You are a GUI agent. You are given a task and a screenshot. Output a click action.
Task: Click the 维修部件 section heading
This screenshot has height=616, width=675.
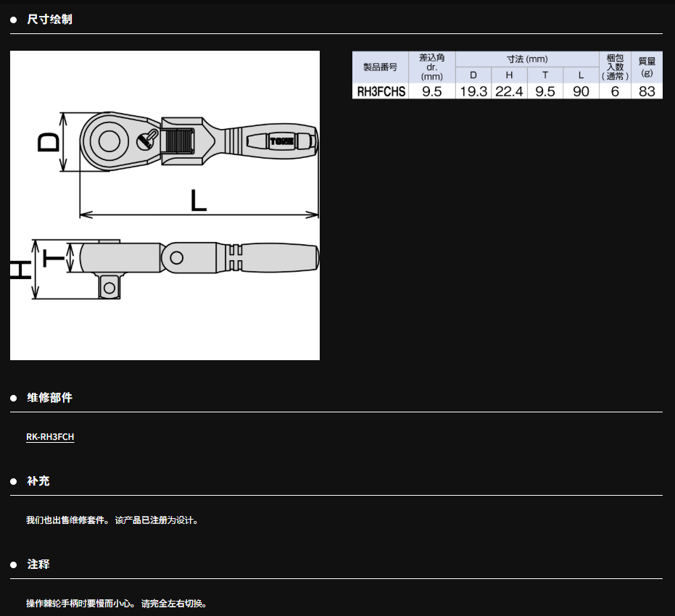pos(49,398)
